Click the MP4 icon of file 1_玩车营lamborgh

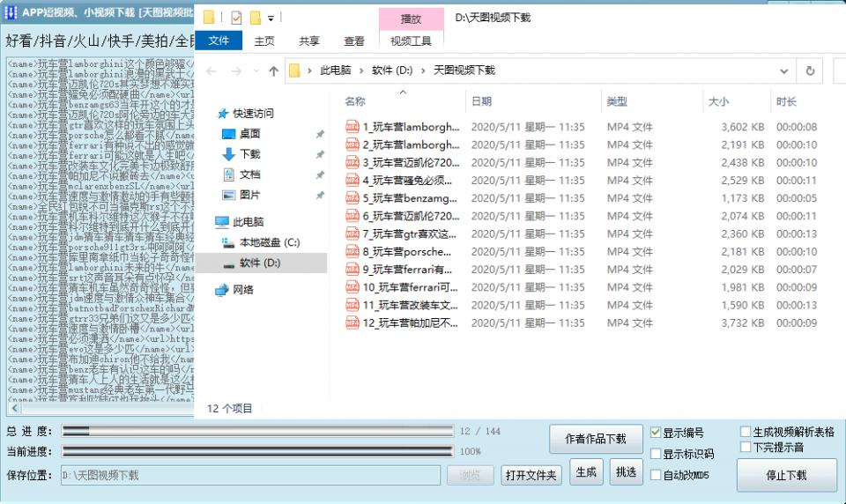point(352,127)
